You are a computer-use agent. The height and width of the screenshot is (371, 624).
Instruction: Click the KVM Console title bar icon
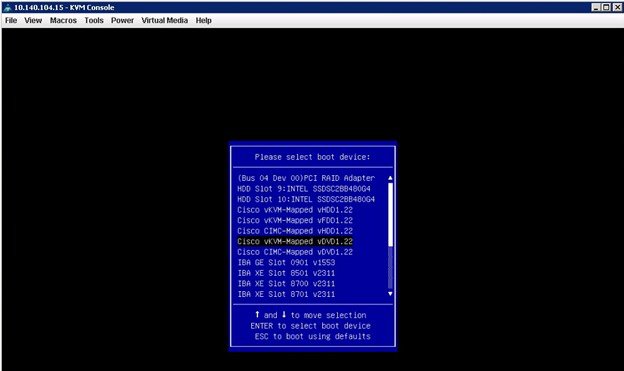(7, 7)
